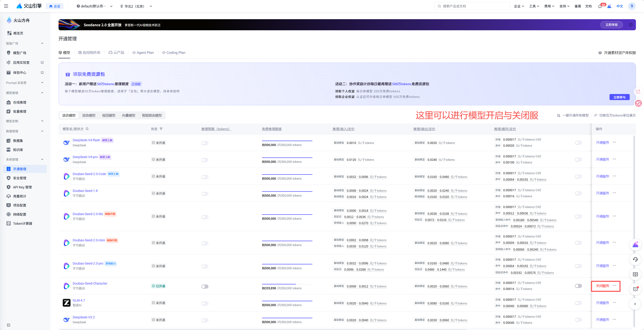
Task: Click the 立即体验 banner button
Action: (611, 25)
